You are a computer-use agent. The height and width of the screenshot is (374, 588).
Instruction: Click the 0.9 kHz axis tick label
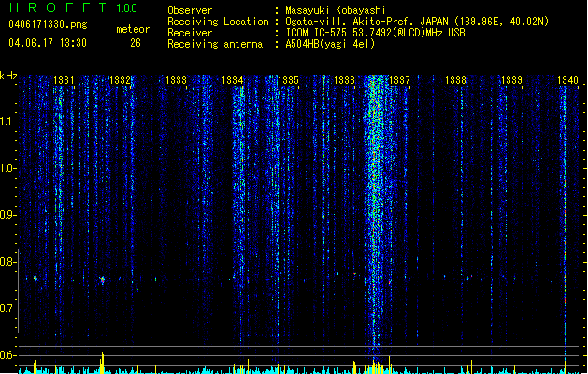click(x=7, y=215)
